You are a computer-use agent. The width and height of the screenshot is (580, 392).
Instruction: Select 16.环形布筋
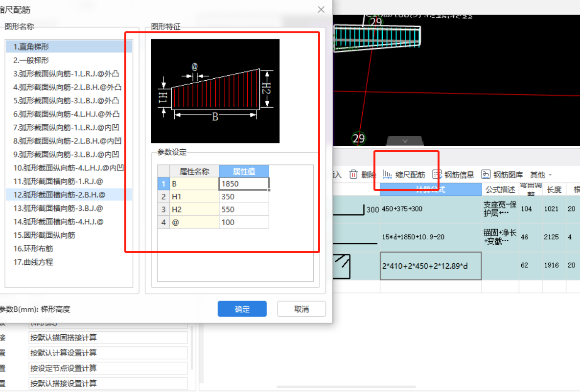pos(69,249)
